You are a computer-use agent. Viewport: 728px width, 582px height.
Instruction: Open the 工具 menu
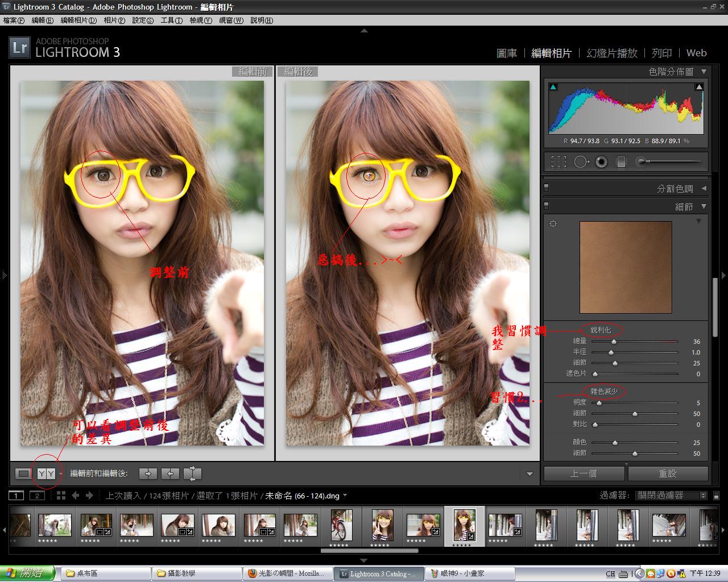[x=171, y=20]
